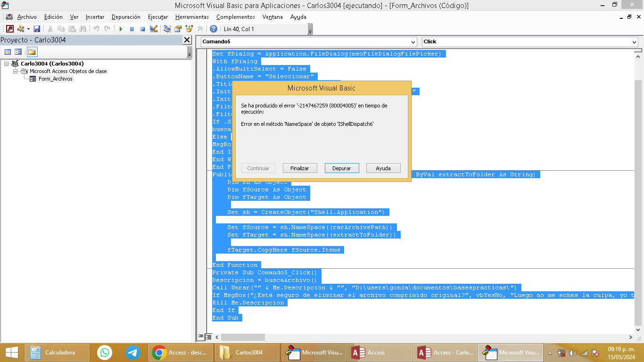Open the Depuración menu
The image size is (644, 362).
[126, 17]
